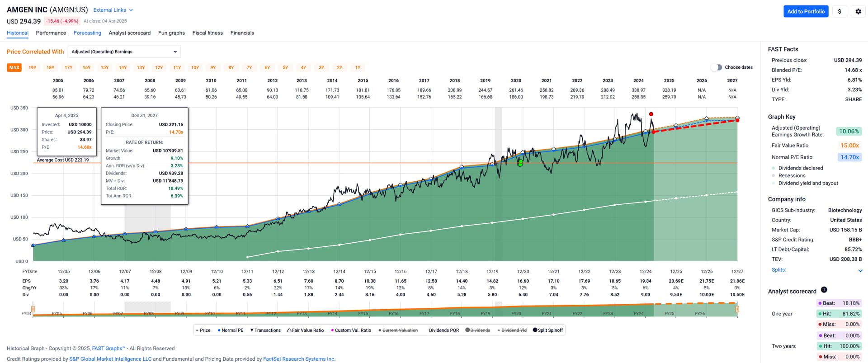Viewport: 868px width, 363px height.
Task: Click the 15.00x Fair Value Ratio value
Action: pyautogui.click(x=849, y=146)
